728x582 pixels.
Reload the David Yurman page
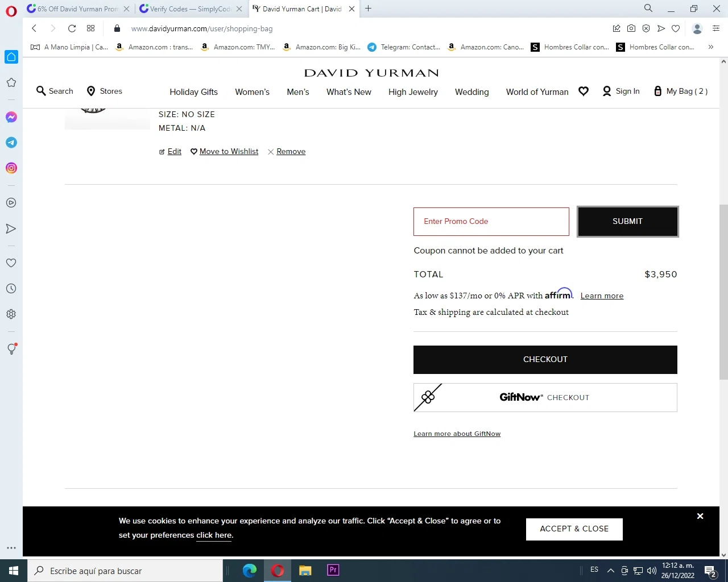[x=72, y=28]
